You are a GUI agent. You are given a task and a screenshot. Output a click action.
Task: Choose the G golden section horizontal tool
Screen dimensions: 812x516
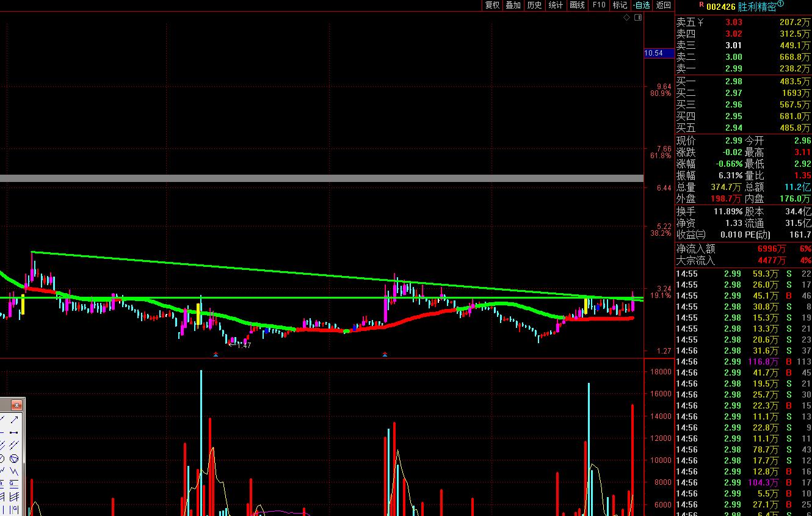(x=13, y=484)
